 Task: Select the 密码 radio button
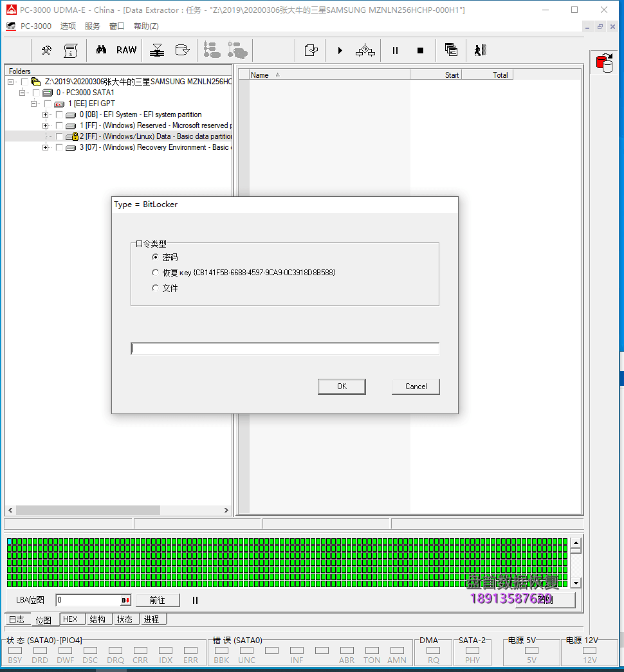155,257
